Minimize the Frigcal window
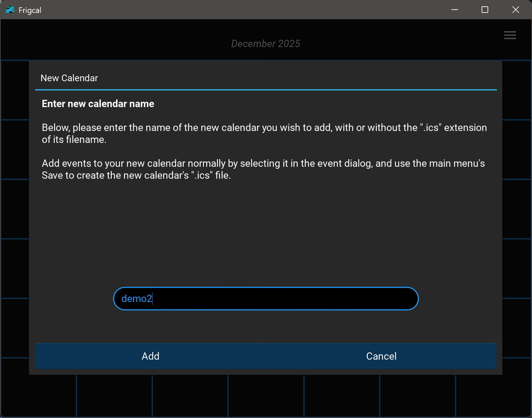The height and width of the screenshot is (418, 532). click(x=454, y=10)
